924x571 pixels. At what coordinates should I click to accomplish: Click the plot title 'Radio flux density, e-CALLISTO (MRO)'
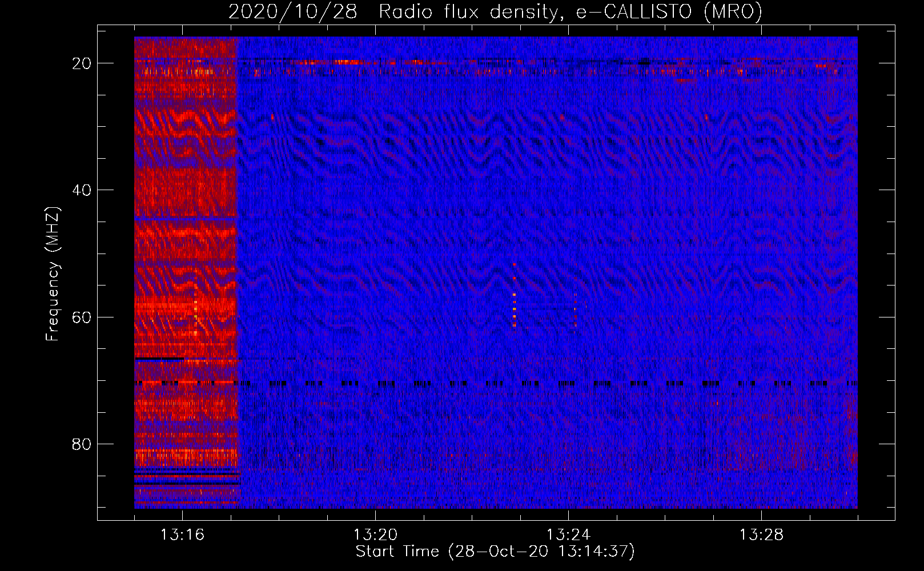[570, 12]
